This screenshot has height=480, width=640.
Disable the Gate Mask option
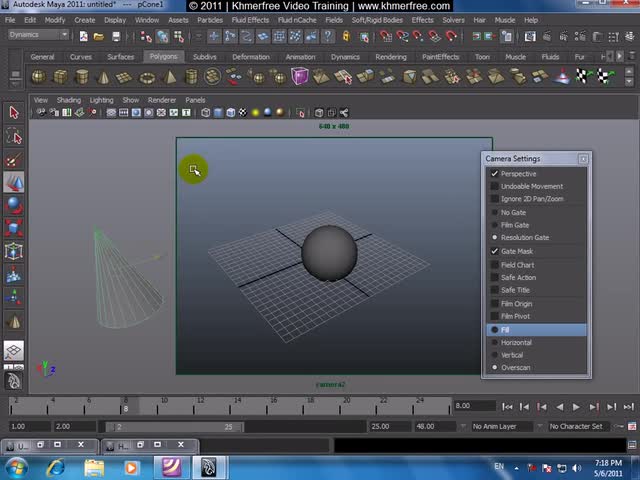click(x=495, y=251)
